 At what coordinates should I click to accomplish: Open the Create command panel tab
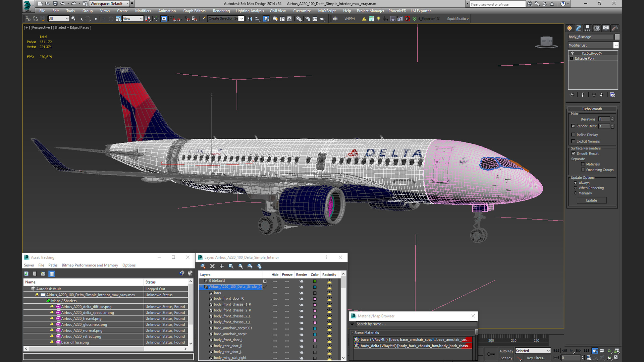pos(570,28)
